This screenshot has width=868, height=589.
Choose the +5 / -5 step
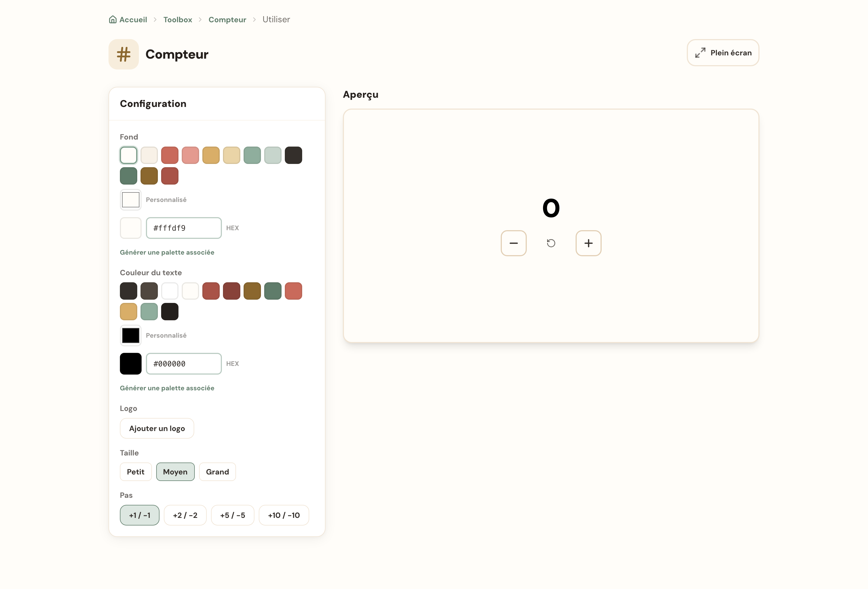(233, 515)
